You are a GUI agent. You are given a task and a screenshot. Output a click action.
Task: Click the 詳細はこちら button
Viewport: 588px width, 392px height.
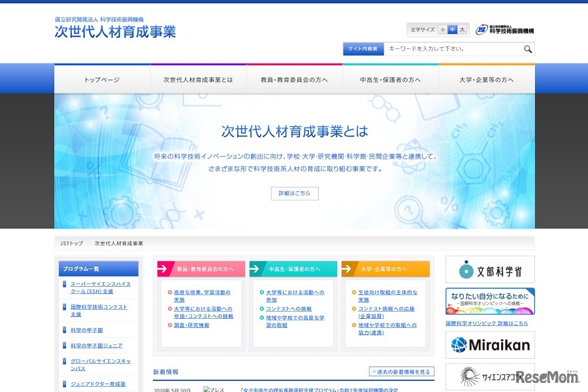(x=294, y=193)
